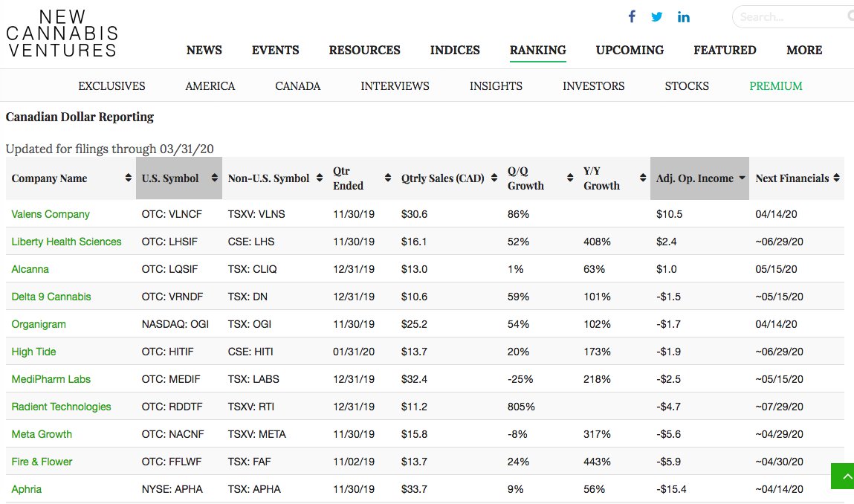Open the High Tide company link
This screenshot has height=504, width=854.
point(33,352)
